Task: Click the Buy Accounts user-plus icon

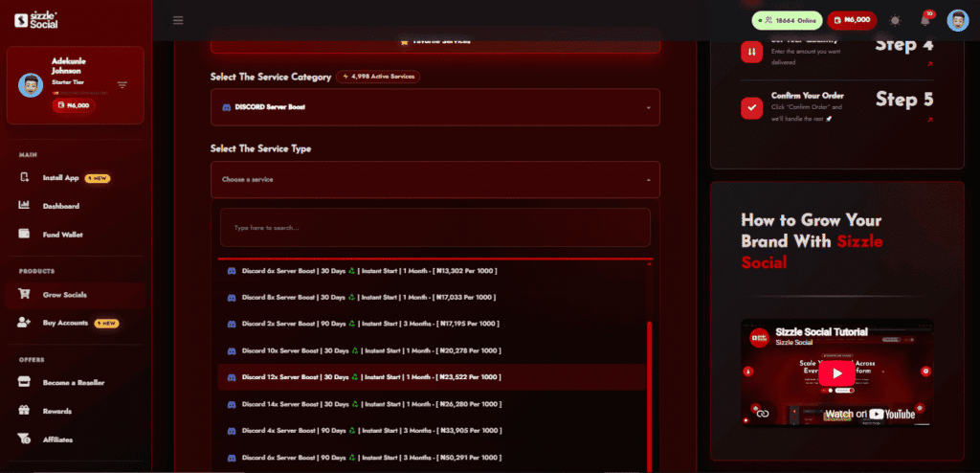Action: click(x=24, y=323)
